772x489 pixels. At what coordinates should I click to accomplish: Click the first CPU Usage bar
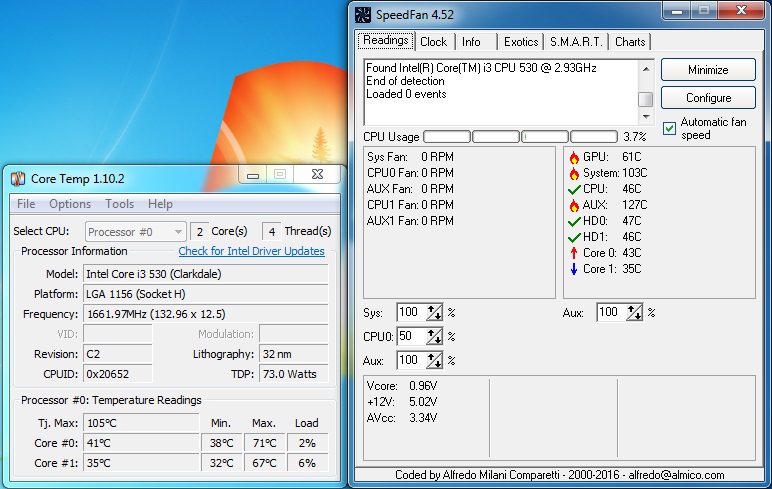pos(447,136)
